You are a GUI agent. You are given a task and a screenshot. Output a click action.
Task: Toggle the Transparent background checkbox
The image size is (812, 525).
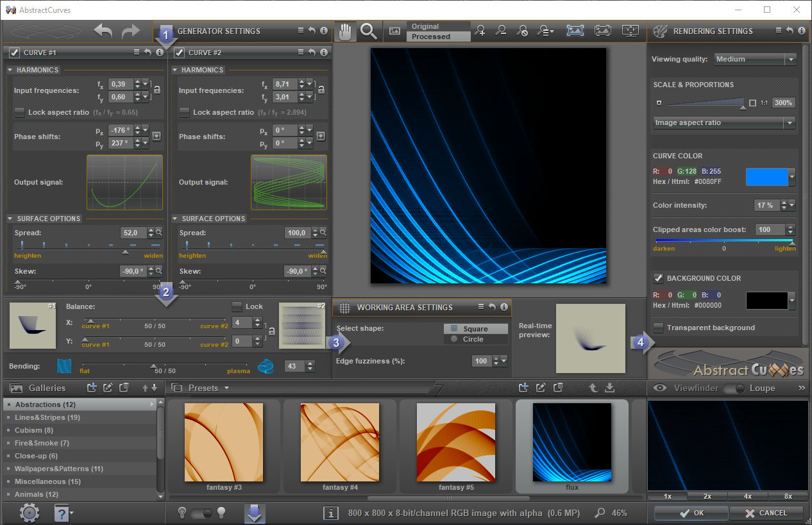point(658,328)
